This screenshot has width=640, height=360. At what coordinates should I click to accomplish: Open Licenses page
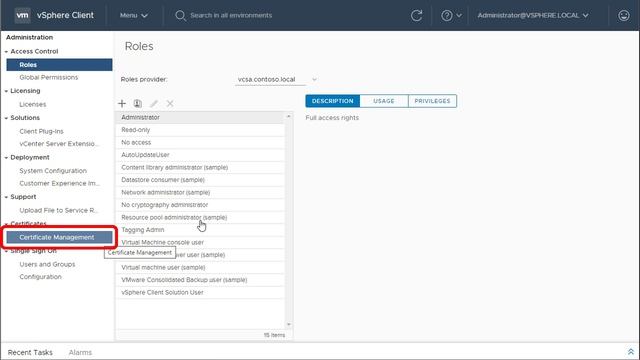33,104
